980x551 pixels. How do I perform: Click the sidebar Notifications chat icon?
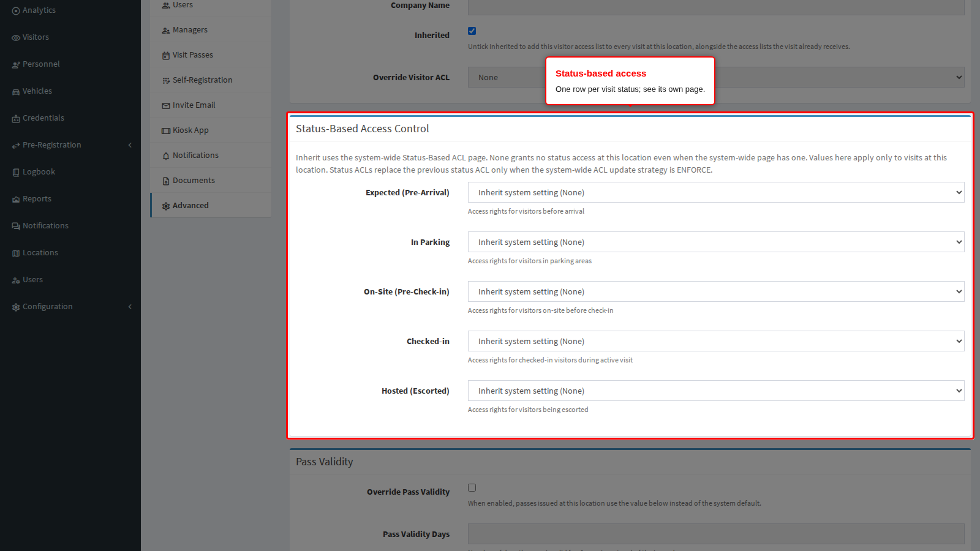[16, 227]
